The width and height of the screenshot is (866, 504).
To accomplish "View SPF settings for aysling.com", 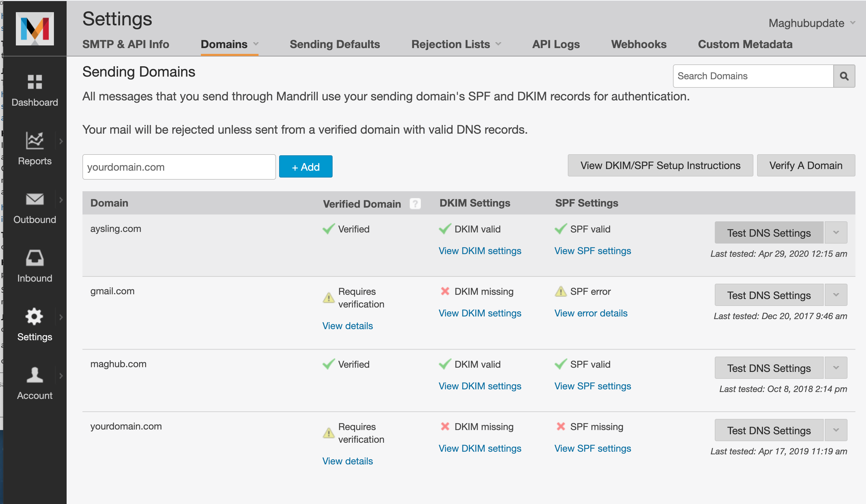I will click(592, 251).
